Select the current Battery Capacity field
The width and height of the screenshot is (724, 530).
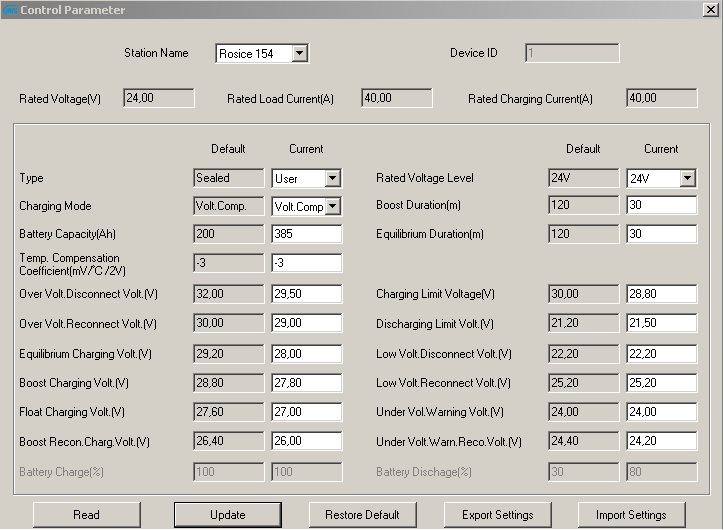coord(306,234)
